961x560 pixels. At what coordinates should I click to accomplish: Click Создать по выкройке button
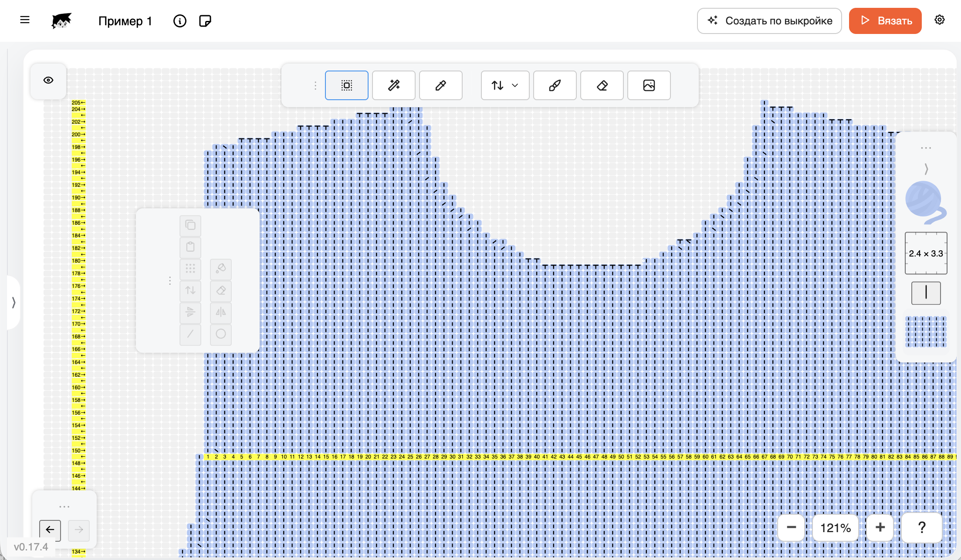tap(769, 21)
